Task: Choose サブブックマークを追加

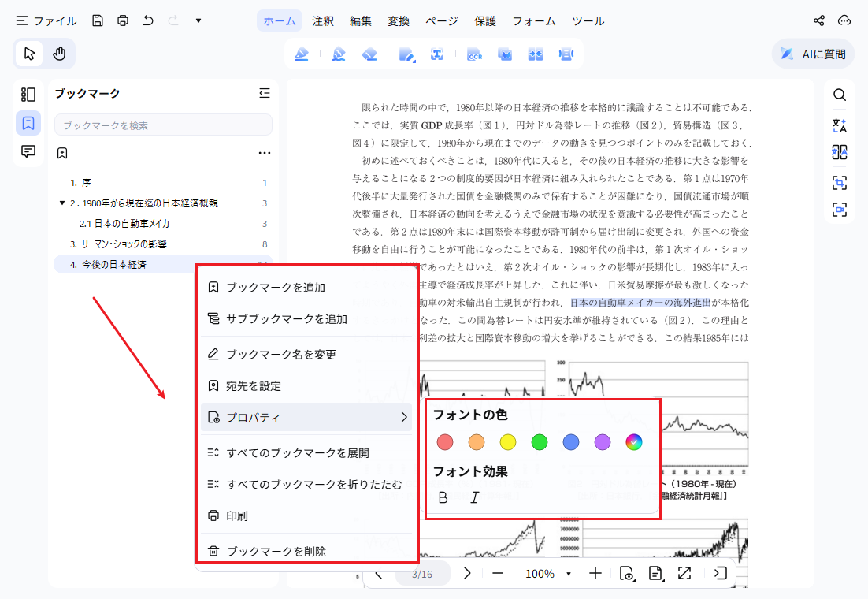Action: (x=307, y=318)
